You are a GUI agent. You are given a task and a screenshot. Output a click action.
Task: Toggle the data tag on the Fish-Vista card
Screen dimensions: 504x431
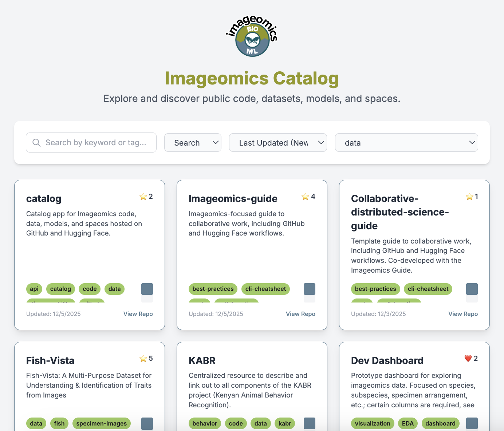[x=36, y=423]
